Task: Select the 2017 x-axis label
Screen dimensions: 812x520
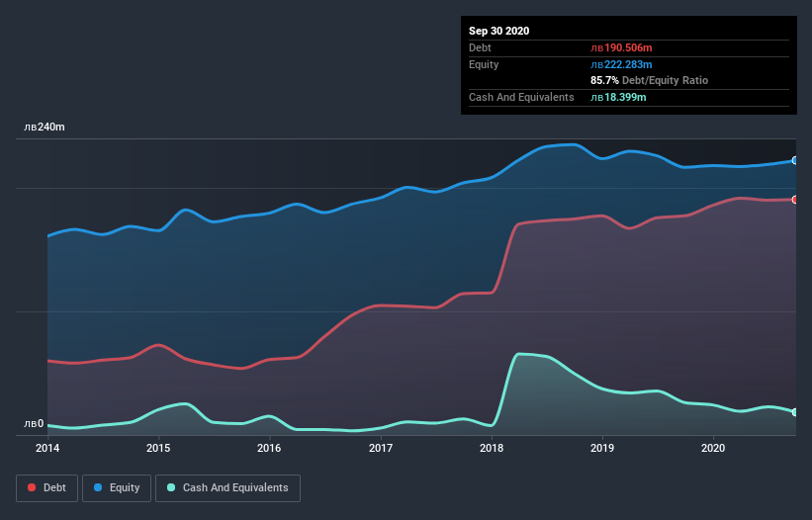Action: pyautogui.click(x=381, y=448)
